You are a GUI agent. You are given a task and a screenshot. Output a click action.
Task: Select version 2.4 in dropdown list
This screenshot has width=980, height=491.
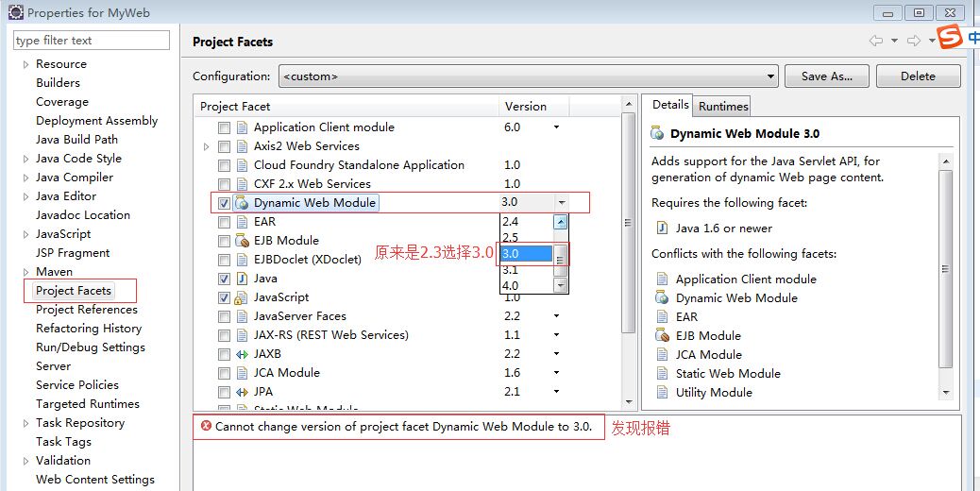click(527, 221)
